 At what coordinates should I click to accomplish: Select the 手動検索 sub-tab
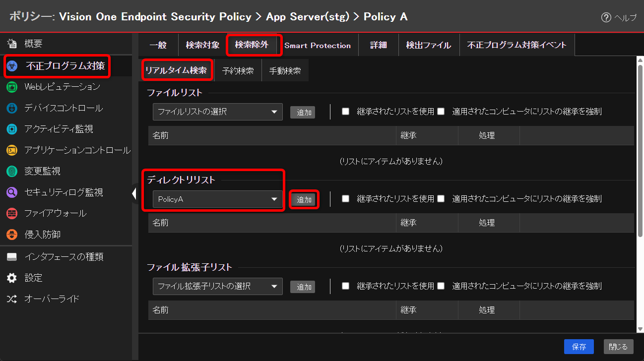coord(285,70)
